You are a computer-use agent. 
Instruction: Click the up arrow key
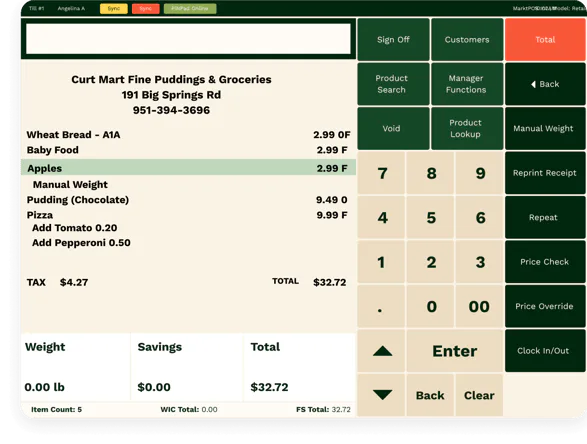point(381,351)
